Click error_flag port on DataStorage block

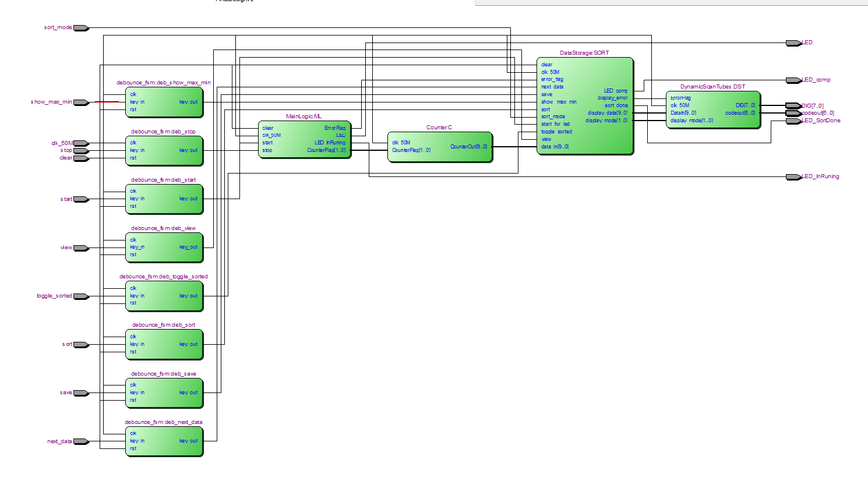coord(552,79)
